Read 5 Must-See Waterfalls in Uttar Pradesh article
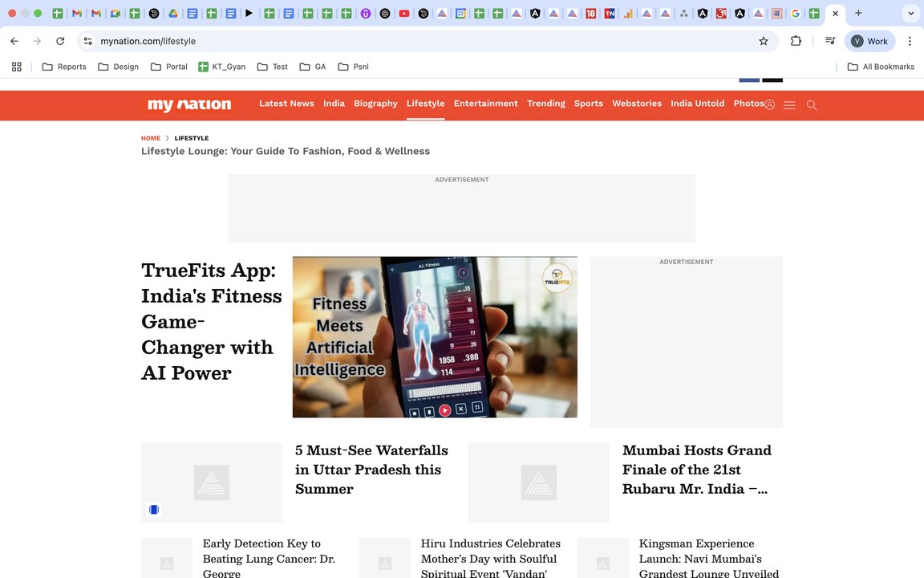 coord(371,470)
